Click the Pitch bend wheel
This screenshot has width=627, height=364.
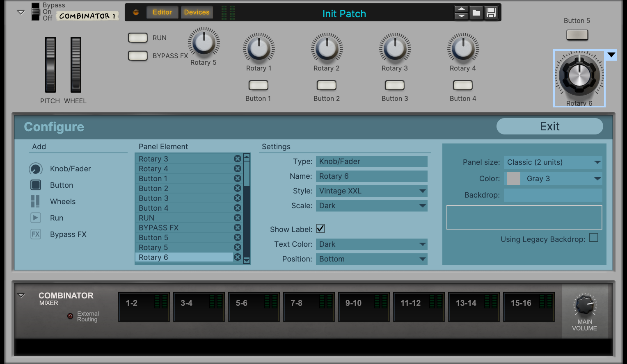point(50,65)
